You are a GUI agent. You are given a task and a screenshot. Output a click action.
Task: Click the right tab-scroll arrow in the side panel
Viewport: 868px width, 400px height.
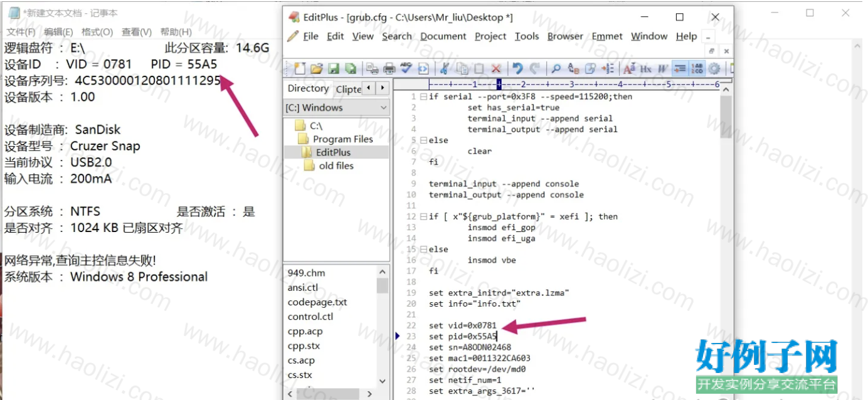click(x=382, y=88)
